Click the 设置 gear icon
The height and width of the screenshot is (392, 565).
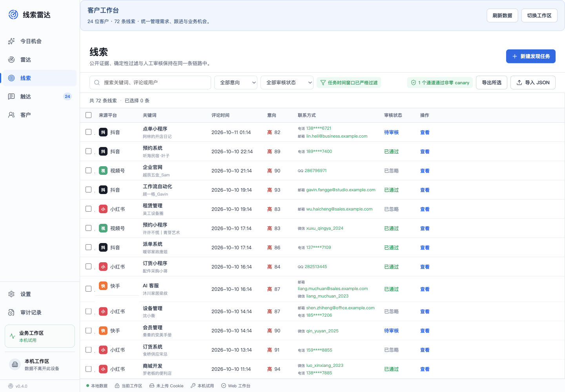pos(11,294)
